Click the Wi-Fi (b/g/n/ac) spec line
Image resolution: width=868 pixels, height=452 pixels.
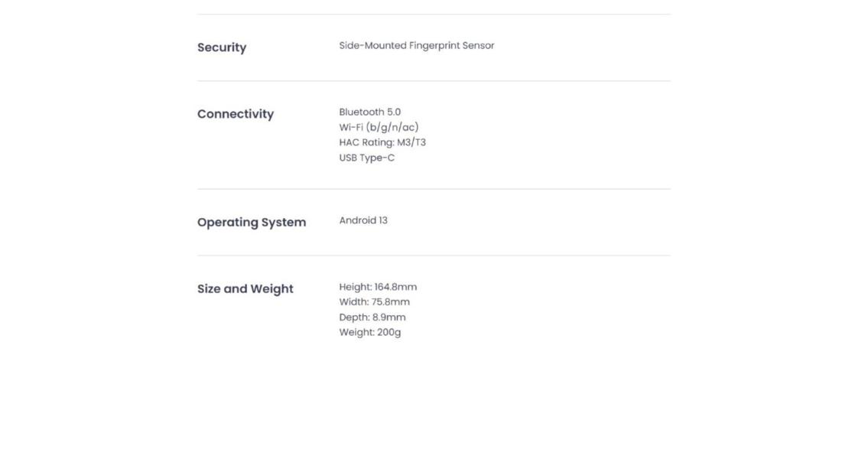(379, 128)
